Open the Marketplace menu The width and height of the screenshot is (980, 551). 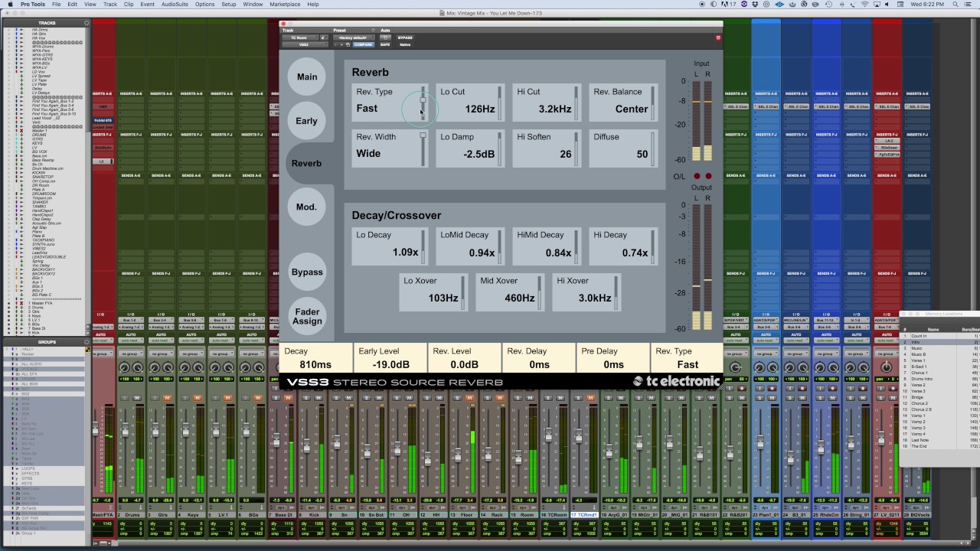coord(285,5)
